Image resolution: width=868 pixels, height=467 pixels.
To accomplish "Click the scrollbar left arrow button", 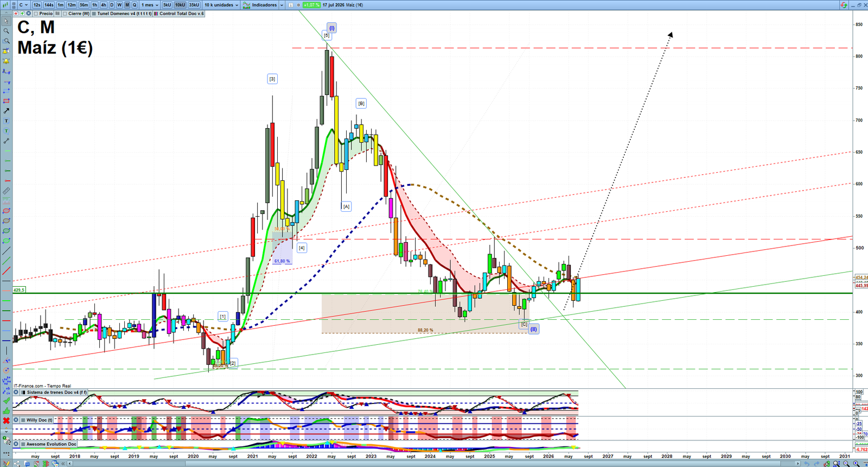I will (70, 463).
